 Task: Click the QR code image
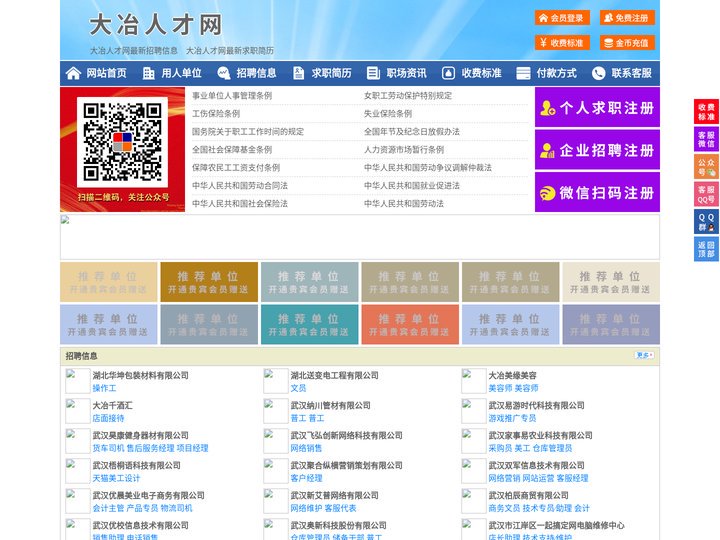(x=122, y=142)
